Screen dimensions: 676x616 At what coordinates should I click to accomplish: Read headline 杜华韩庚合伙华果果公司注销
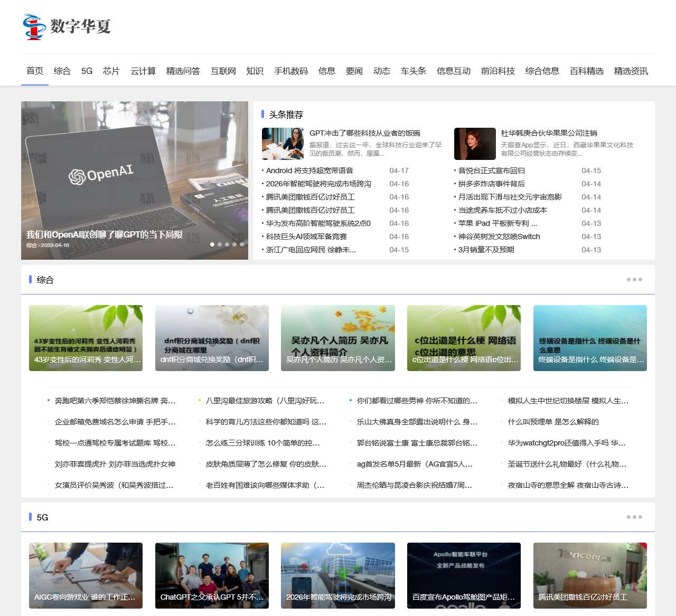click(549, 133)
